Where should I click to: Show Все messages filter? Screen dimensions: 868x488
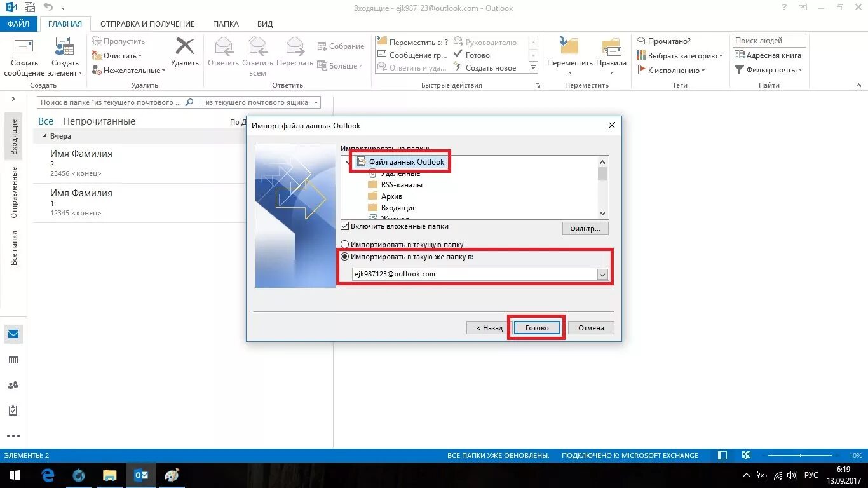(x=46, y=121)
